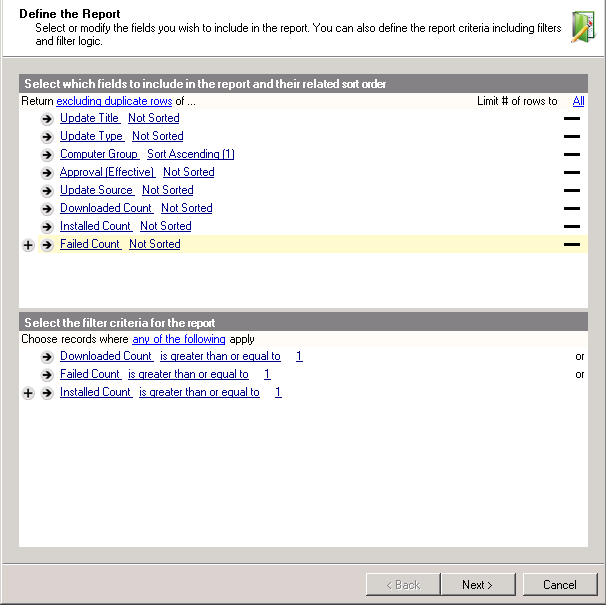Edit the Downloaded Count filter value 1
The image size is (606, 605).
[299, 356]
